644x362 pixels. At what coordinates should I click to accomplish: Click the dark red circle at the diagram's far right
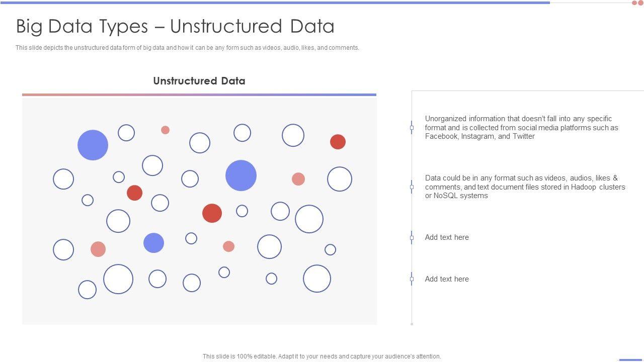tap(338, 142)
